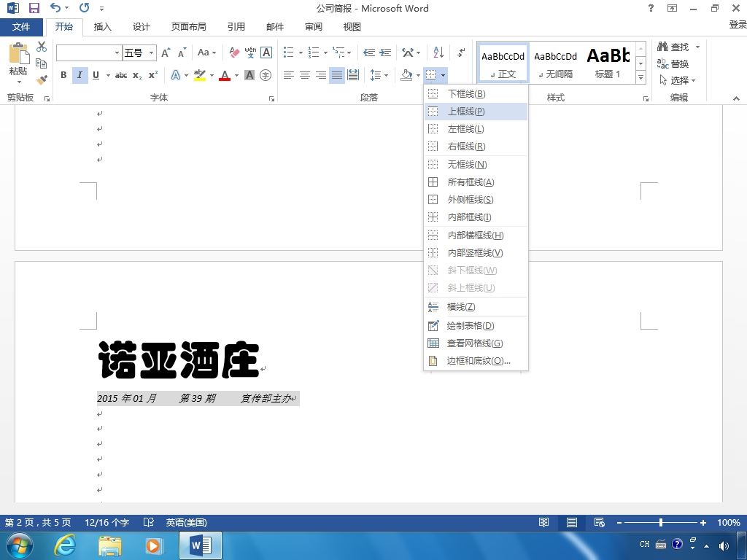Apply enclosed character icon (circled 字)
This screenshot has width=747, height=560.
click(266, 75)
